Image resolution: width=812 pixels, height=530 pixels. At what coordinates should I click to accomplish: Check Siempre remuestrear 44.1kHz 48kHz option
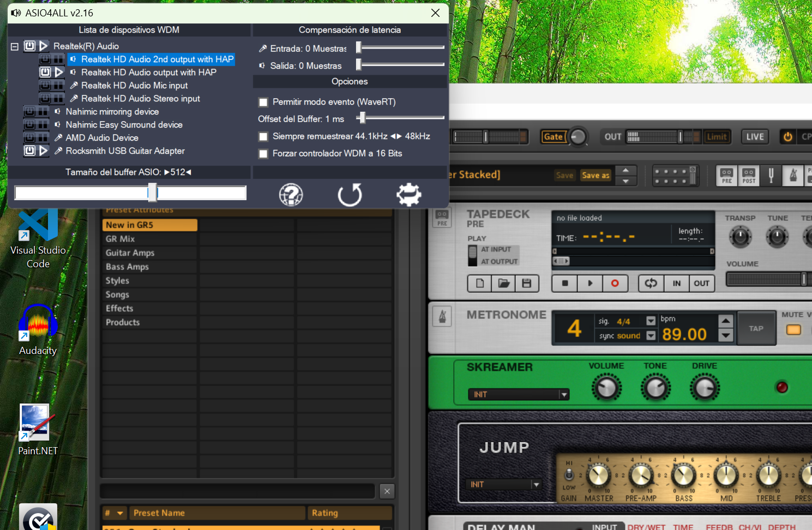tap(263, 136)
